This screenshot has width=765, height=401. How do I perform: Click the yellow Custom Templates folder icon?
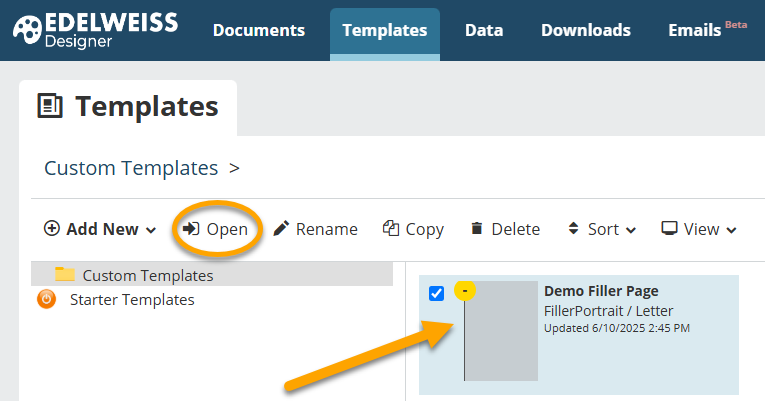(65, 274)
